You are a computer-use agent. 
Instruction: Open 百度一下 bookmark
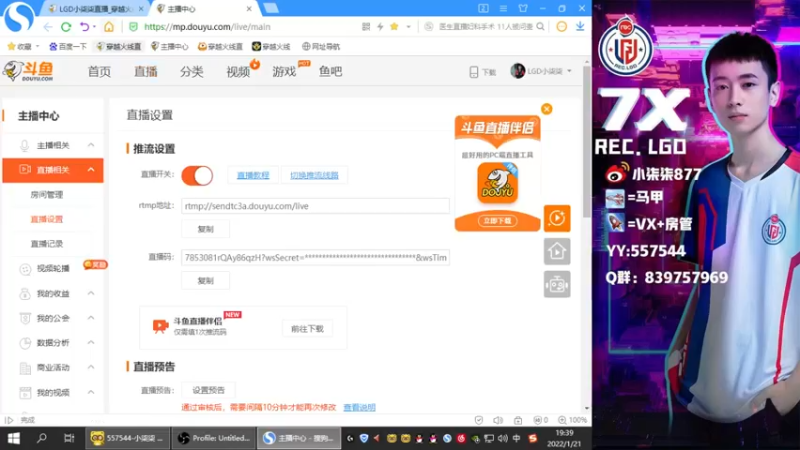[68, 46]
